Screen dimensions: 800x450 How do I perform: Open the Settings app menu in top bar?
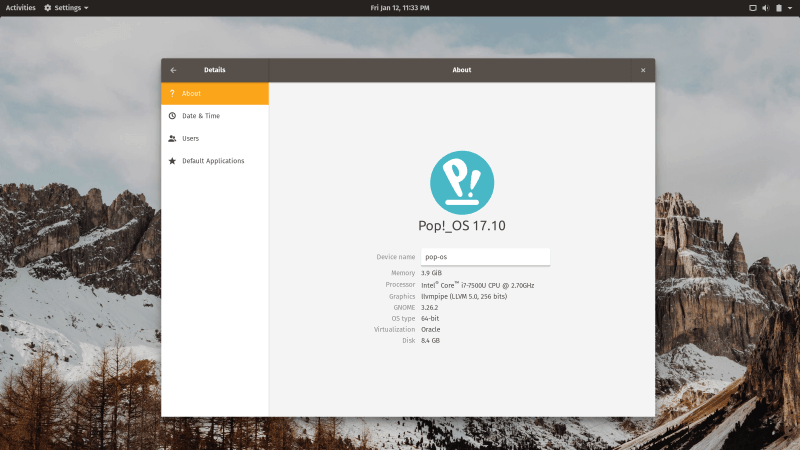(x=66, y=8)
